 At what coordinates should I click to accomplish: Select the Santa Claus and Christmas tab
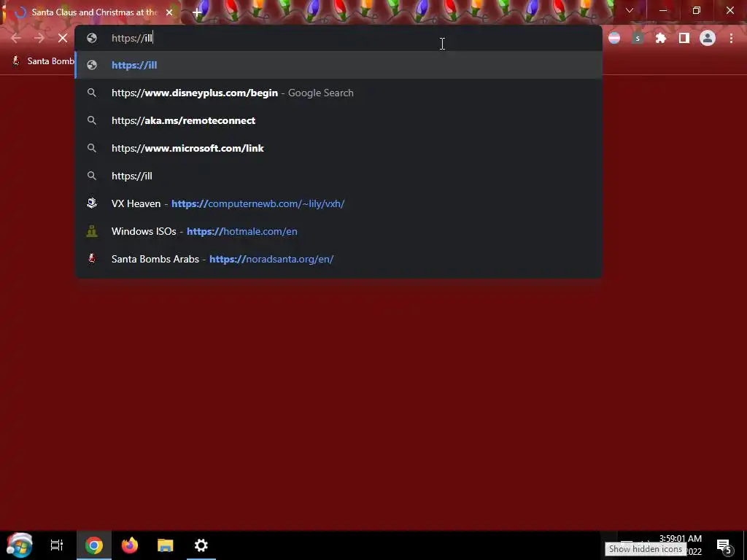pyautogui.click(x=90, y=12)
